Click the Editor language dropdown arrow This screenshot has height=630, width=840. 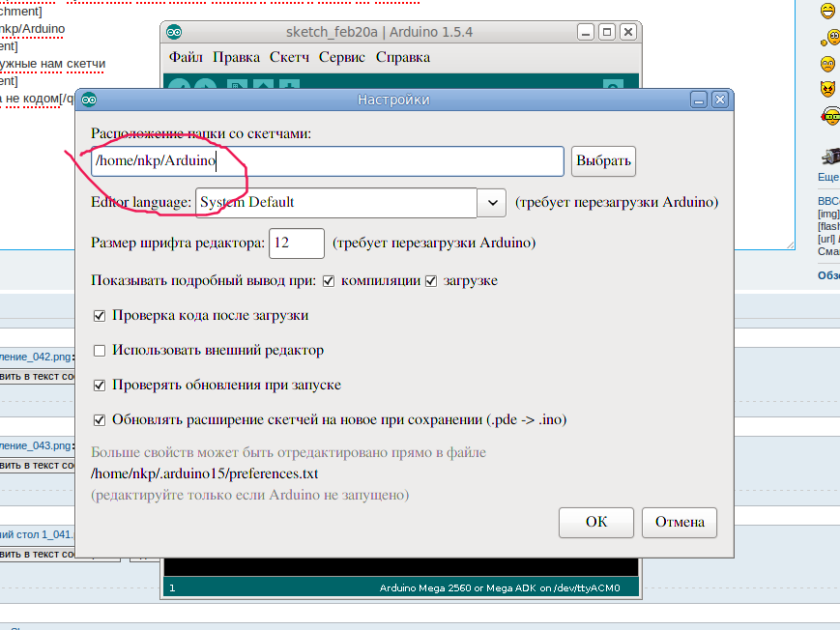(x=492, y=203)
